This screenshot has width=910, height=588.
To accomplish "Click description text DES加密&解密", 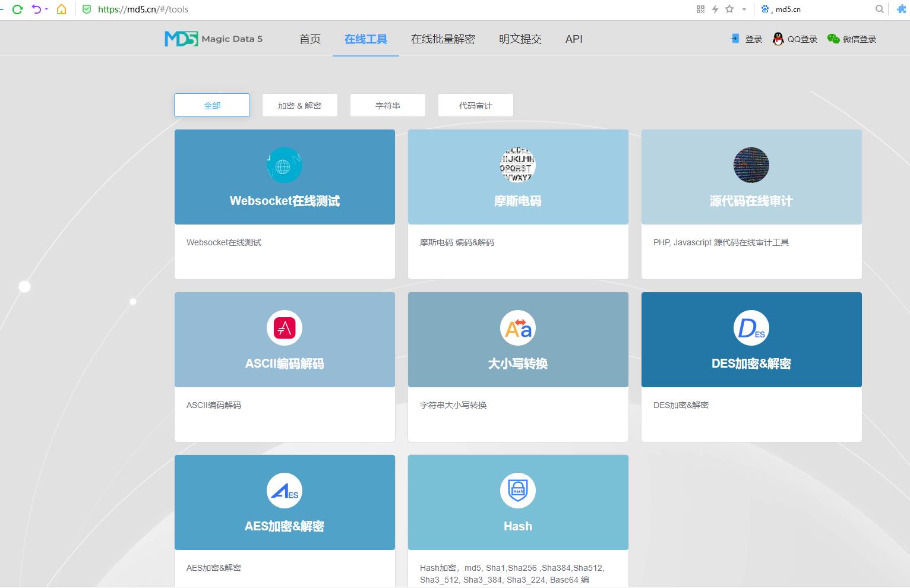I will click(x=681, y=405).
